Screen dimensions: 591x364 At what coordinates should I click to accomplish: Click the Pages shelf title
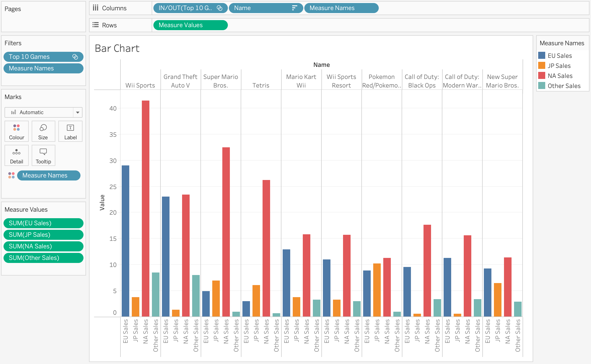13,9
